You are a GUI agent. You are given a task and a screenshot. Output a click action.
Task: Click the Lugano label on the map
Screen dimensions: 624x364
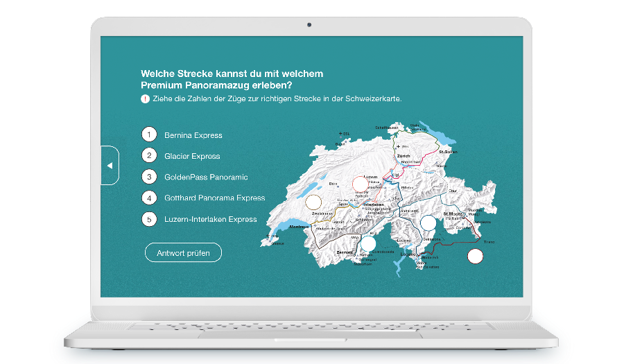click(408, 254)
